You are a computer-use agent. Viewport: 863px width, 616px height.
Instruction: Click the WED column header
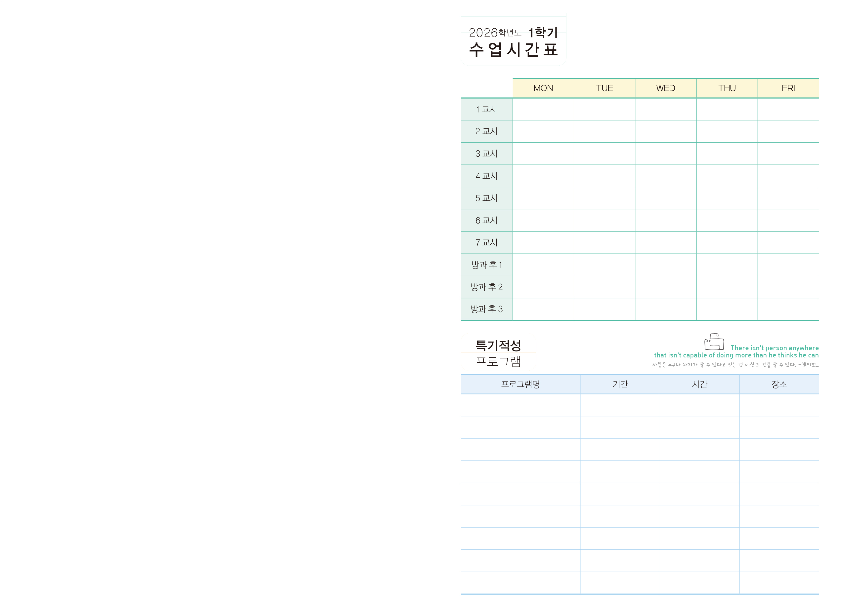pyautogui.click(x=665, y=88)
